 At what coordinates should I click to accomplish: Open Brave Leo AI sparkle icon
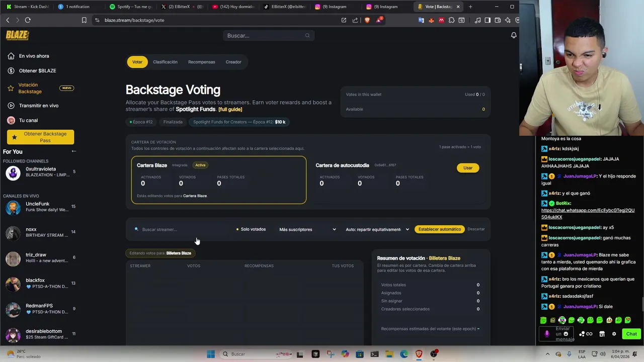click(x=508, y=20)
